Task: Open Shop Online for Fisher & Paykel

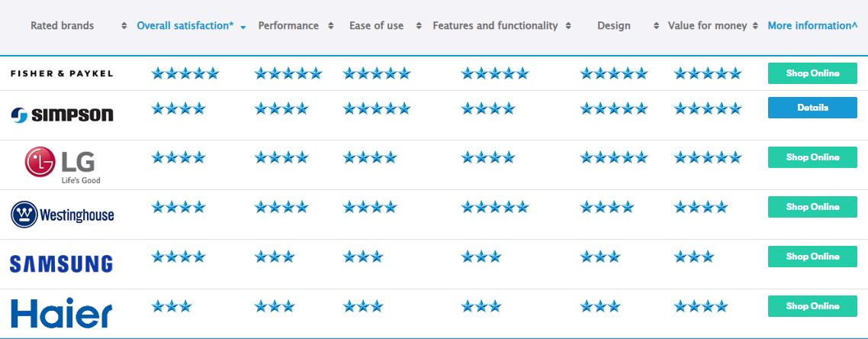Action: [x=812, y=73]
